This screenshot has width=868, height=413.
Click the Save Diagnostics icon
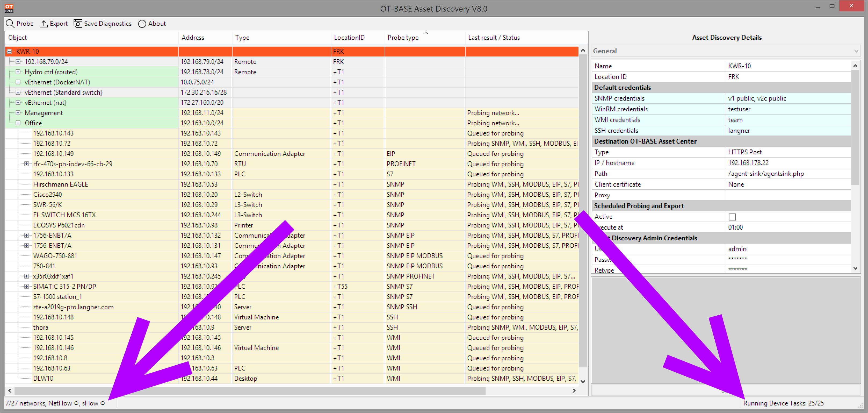click(78, 24)
